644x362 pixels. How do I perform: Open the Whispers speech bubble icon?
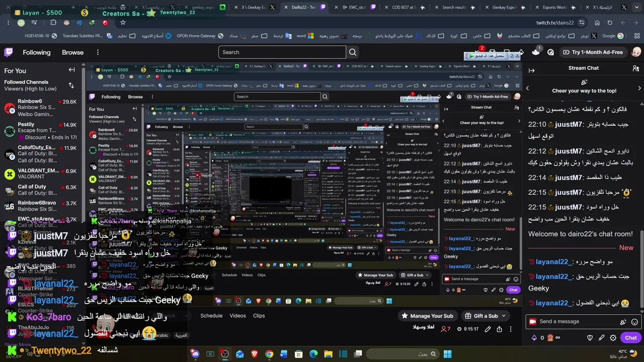tap(551, 52)
